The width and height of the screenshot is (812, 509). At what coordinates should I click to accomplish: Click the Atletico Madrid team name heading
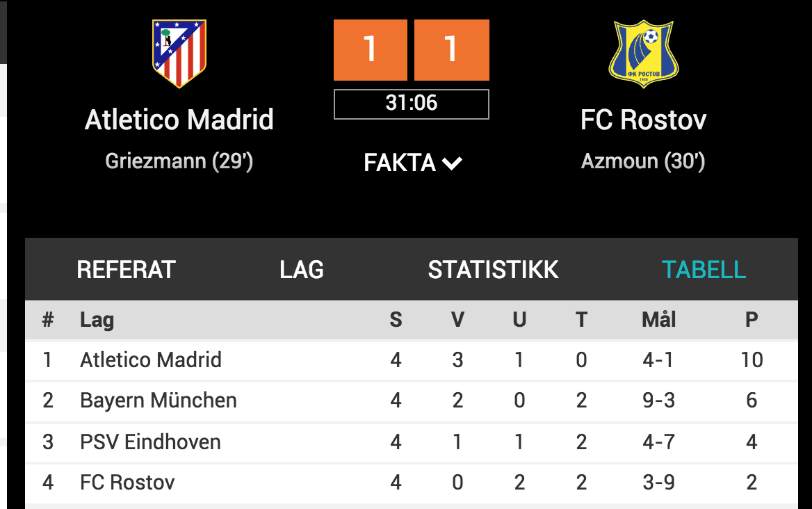[x=179, y=120]
